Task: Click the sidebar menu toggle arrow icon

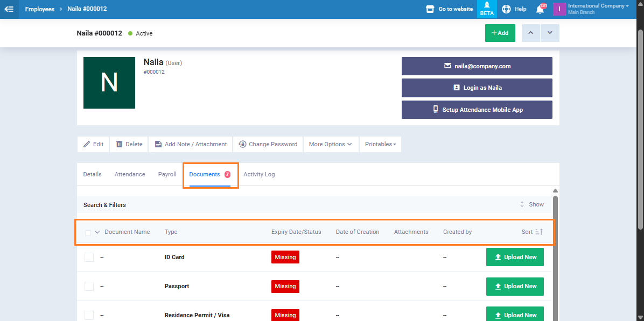Action: tap(9, 9)
